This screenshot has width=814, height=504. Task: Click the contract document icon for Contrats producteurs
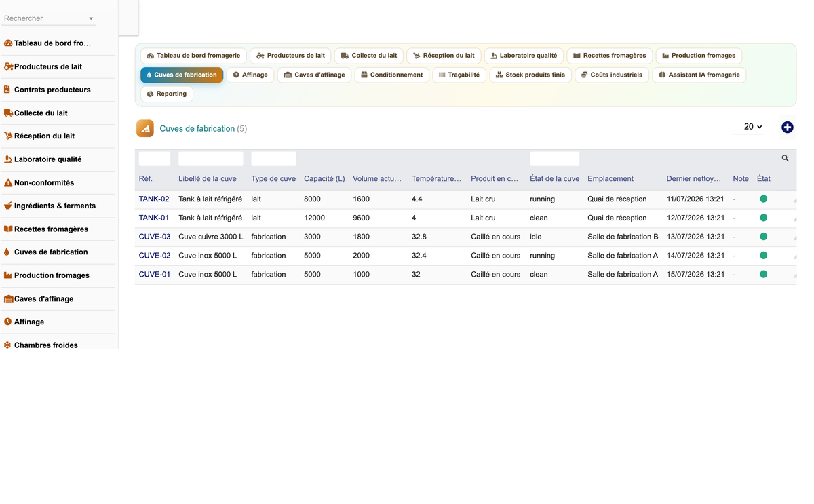pos(7,90)
